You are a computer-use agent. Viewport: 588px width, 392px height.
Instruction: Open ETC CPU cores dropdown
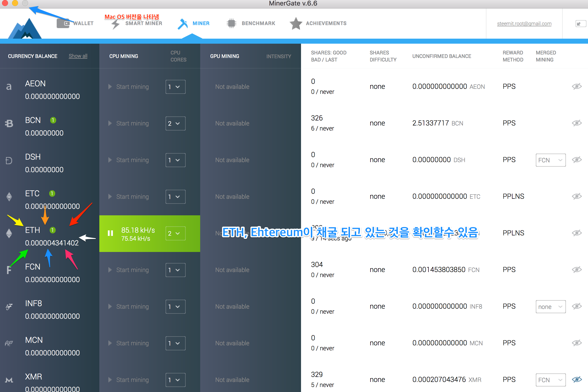click(175, 197)
